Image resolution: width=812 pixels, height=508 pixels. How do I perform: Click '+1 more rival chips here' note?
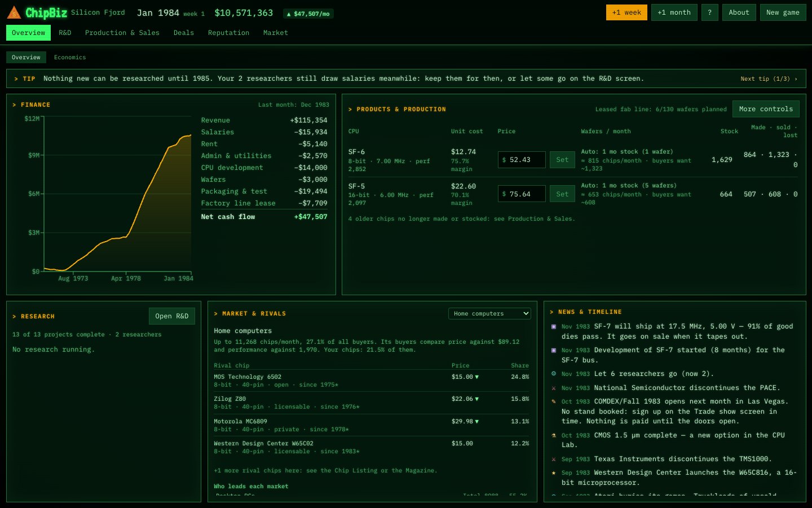325,471
